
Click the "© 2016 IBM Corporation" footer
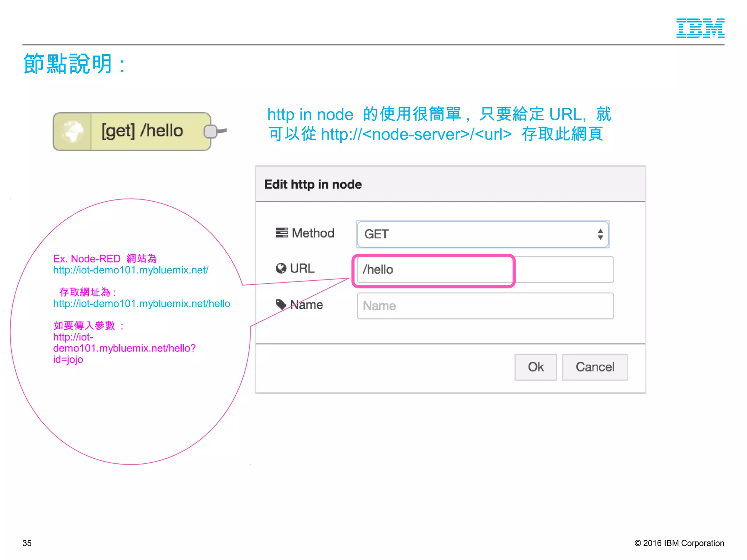(x=679, y=543)
